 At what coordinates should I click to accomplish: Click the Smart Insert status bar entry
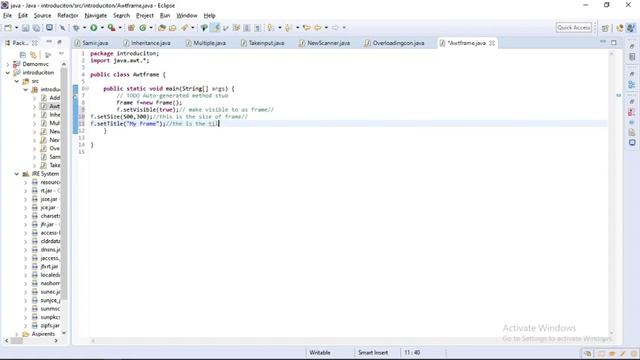(373, 352)
